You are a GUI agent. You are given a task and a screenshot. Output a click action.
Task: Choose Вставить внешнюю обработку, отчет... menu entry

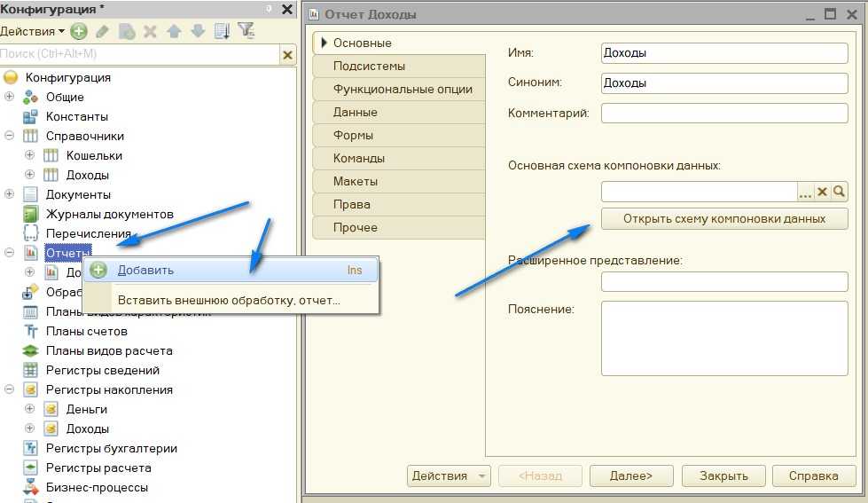[231, 300]
